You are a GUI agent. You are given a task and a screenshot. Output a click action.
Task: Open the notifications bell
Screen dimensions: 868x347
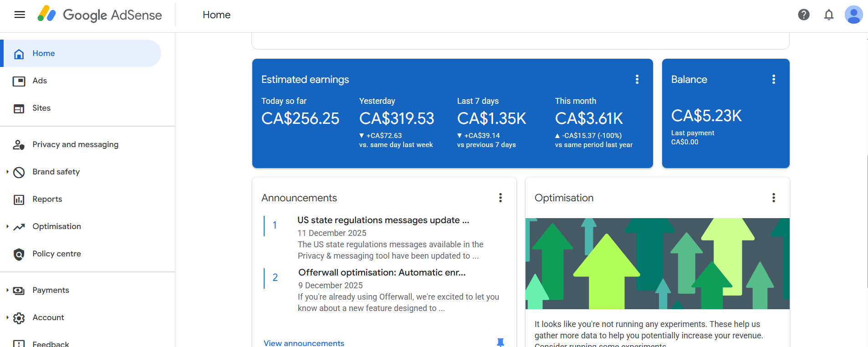pyautogui.click(x=829, y=15)
